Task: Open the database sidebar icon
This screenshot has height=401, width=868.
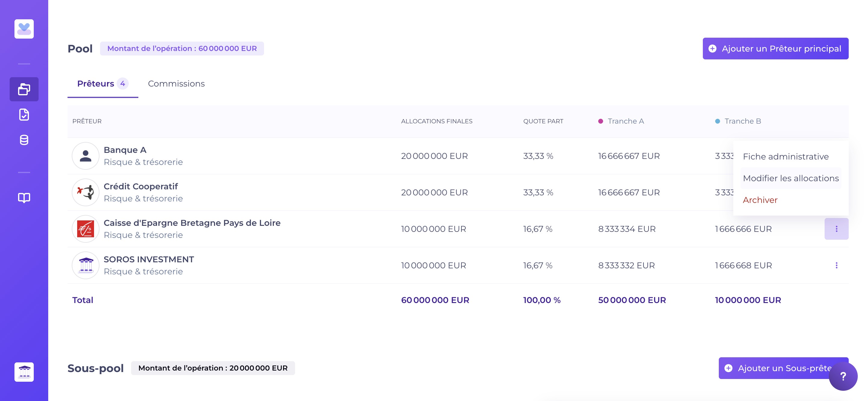Action: pyautogui.click(x=24, y=140)
